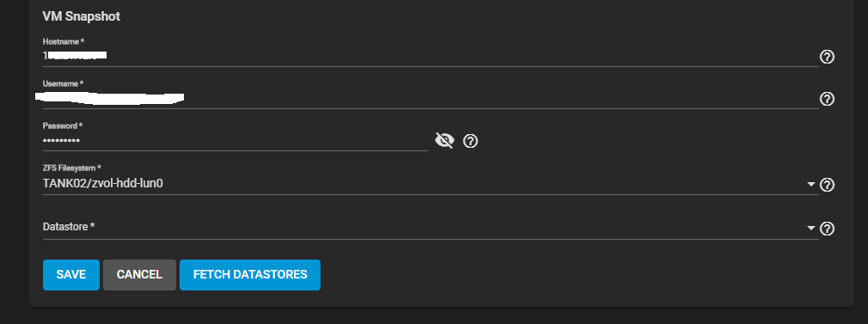
Task: Click the ZFS Filesystem field label
Action: [72, 168]
